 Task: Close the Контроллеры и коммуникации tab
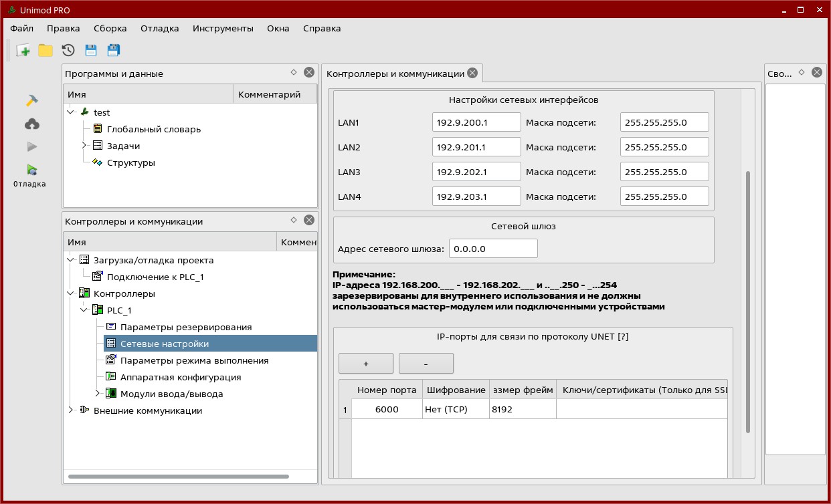click(472, 73)
